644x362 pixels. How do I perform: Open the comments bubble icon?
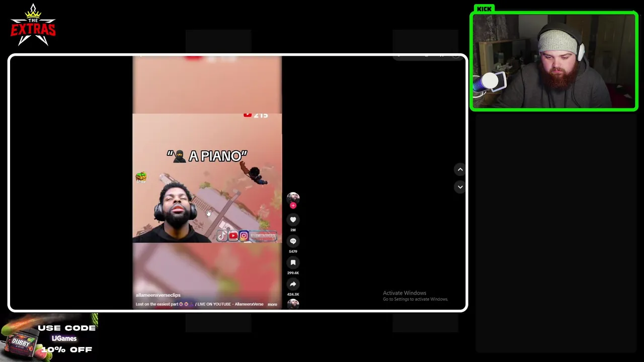pyautogui.click(x=293, y=241)
